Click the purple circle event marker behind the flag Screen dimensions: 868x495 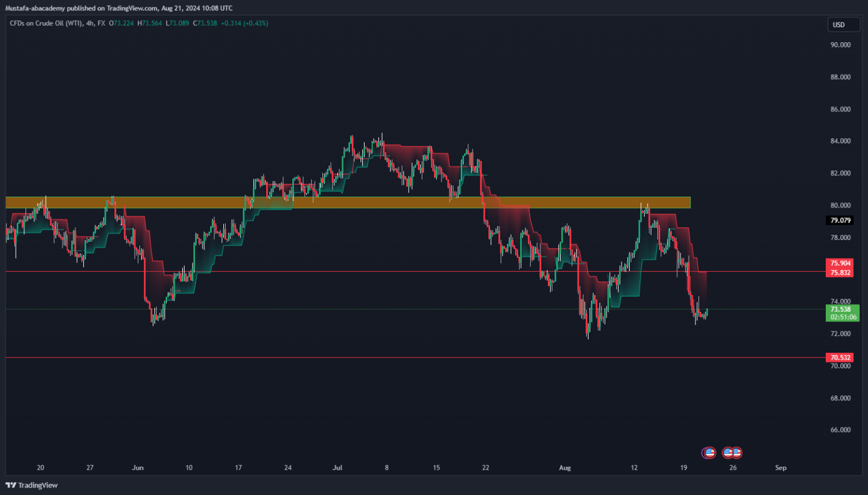coord(704,453)
